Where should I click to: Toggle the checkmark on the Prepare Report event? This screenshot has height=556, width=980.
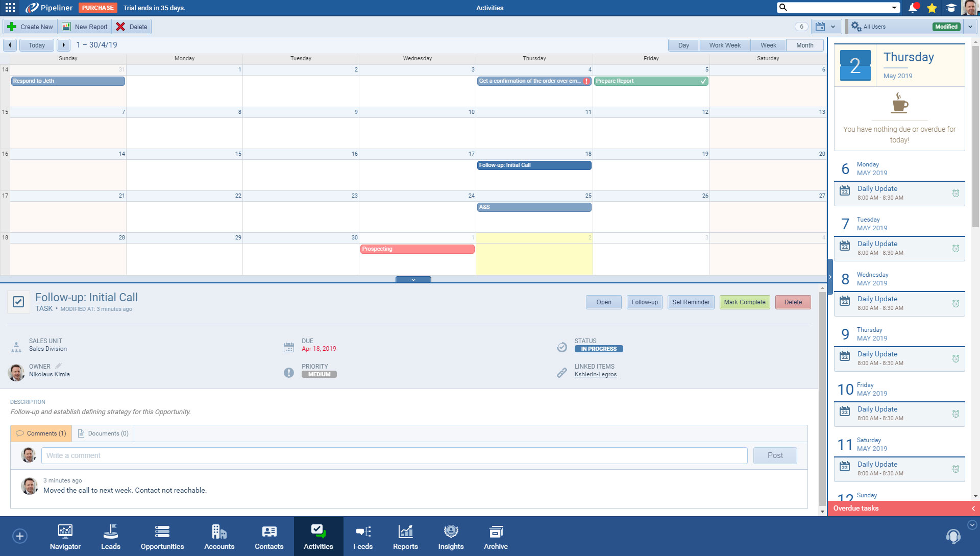coord(703,81)
